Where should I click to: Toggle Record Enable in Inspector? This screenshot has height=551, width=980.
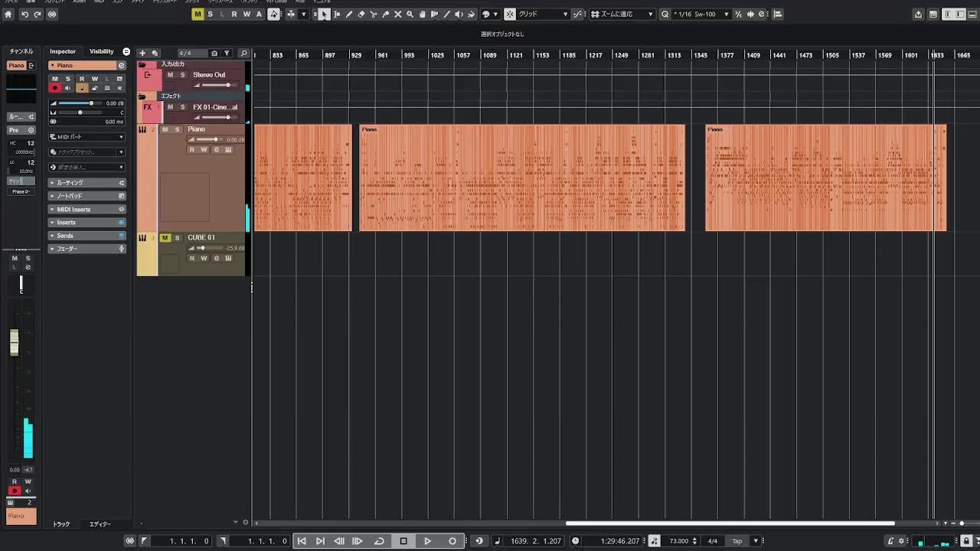coord(54,88)
